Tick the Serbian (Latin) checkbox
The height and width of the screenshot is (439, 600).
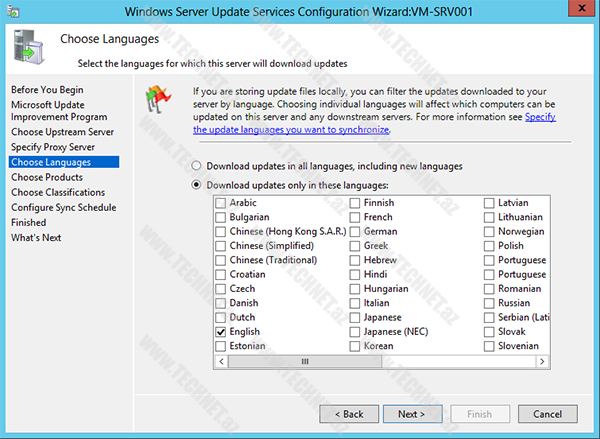click(489, 318)
